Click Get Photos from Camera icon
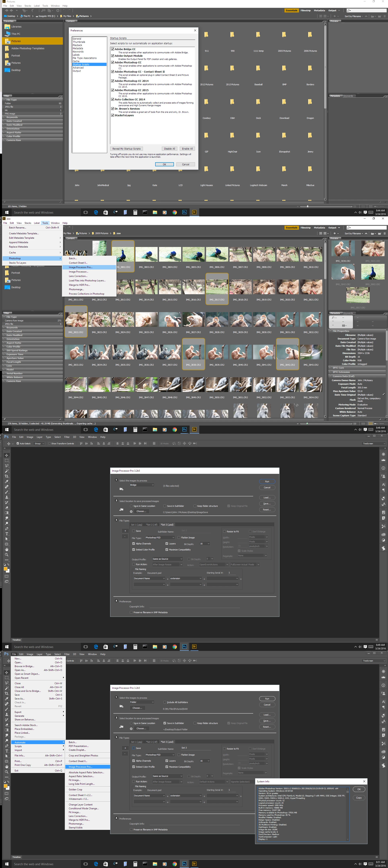Screen dimensions: 388x868 pyautogui.click(x=43, y=10)
